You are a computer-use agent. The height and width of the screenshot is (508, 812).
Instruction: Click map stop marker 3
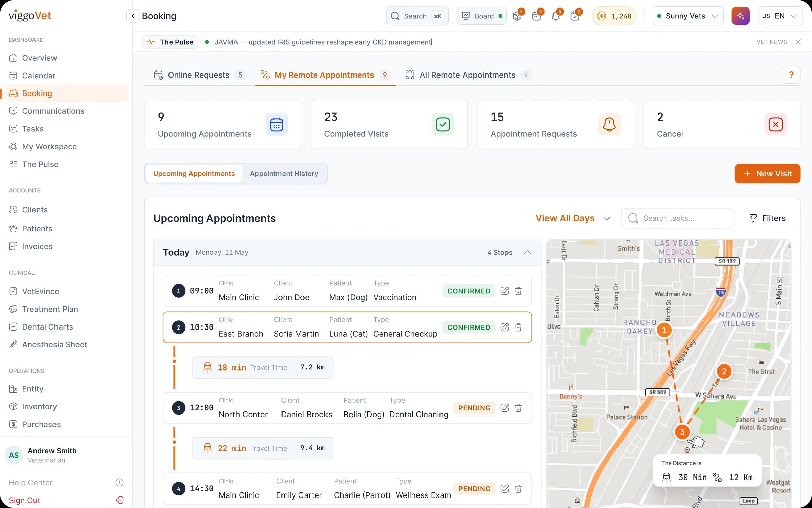pyautogui.click(x=682, y=432)
